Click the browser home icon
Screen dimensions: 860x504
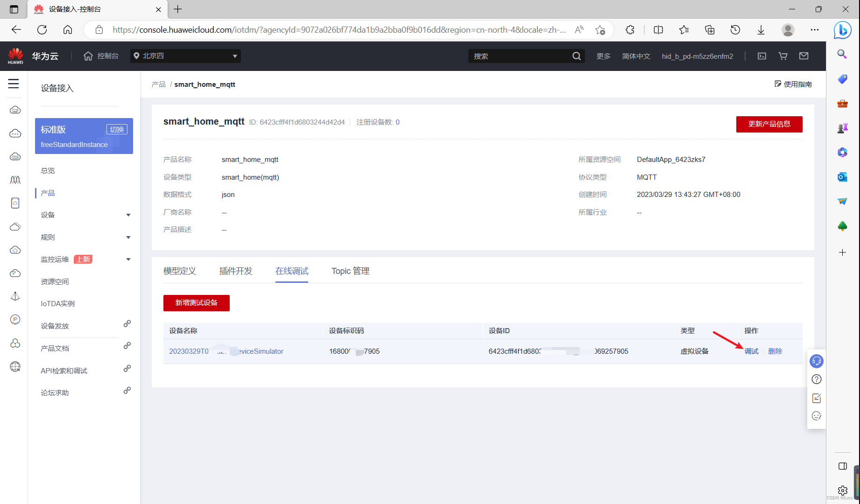coord(68,30)
